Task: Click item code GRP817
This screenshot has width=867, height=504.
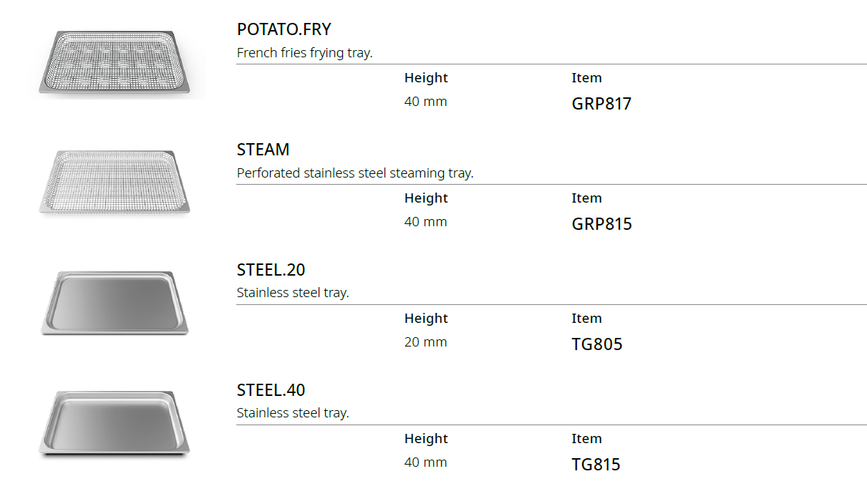Action: [x=601, y=104]
